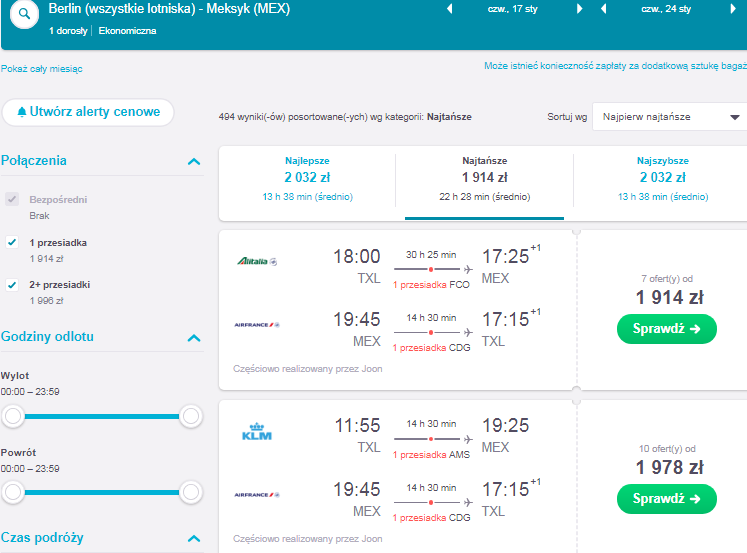Go to previous departure date arrow
747x553 pixels.
click(449, 9)
